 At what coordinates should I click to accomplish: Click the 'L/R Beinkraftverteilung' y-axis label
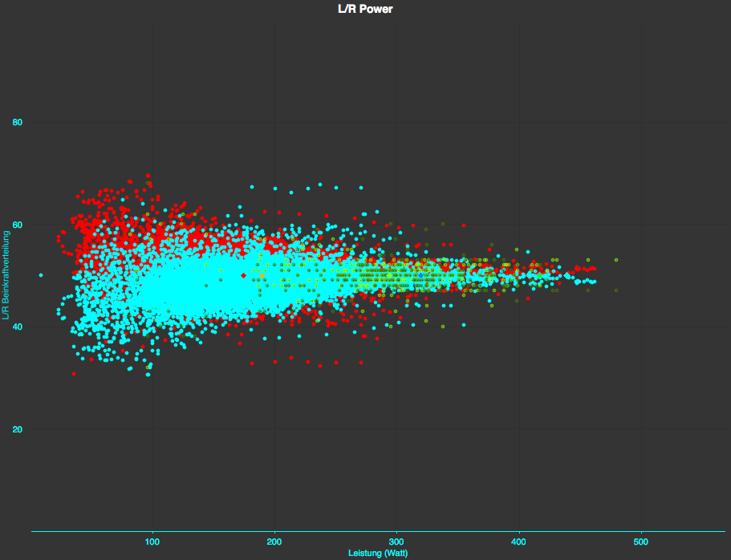click(6, 275)
